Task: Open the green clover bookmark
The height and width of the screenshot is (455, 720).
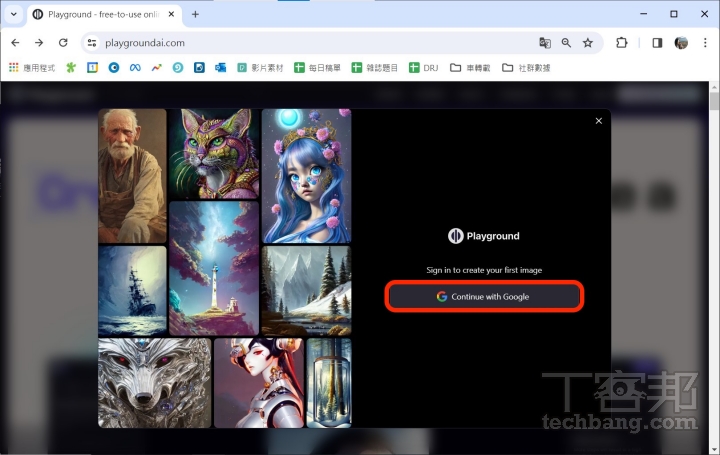Action: coord(71,68)
